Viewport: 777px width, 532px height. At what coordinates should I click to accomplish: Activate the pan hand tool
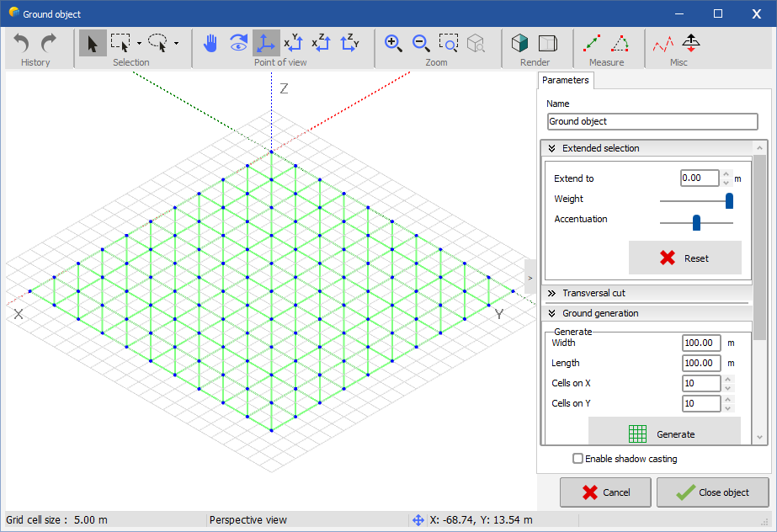point(210,43)
